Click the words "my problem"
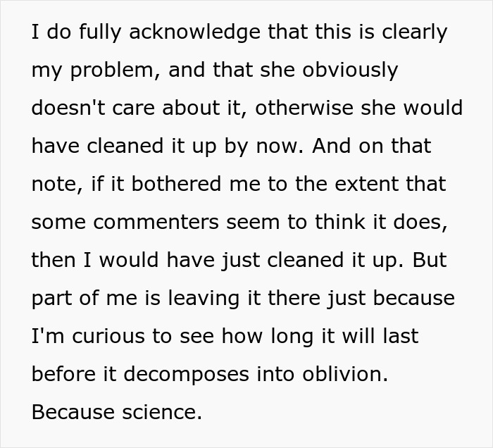This screenshot has width=493, height=448. point(85,71)
